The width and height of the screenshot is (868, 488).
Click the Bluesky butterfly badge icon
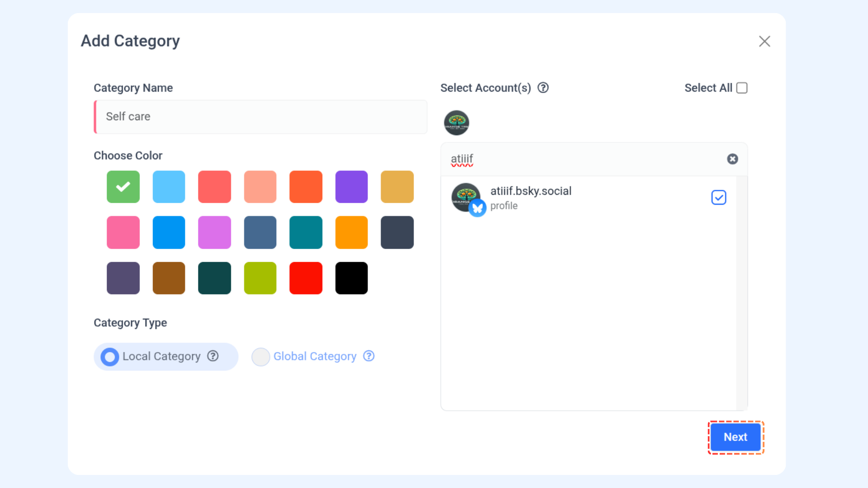477,208
